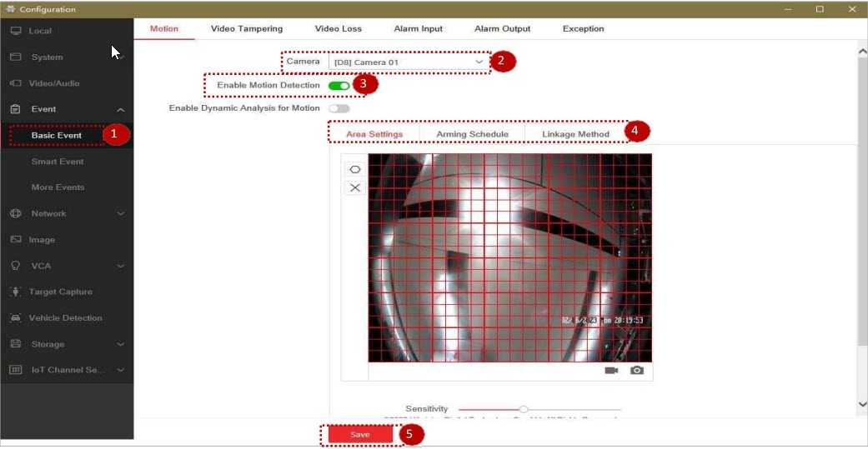Click the clear area X icon
Screen dimensions: 868x449
click(355, 187)
